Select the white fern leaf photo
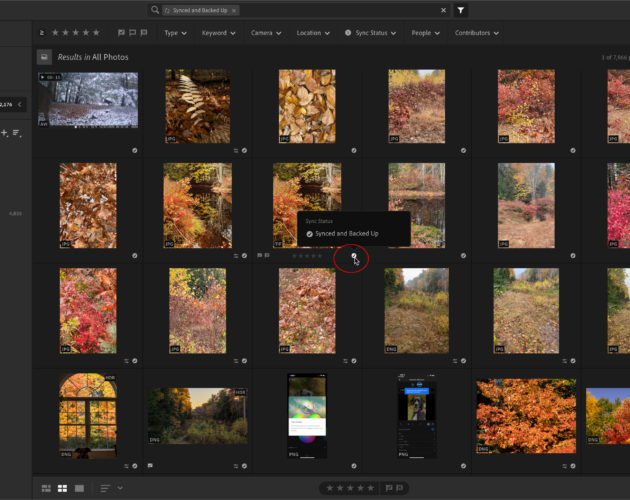Image resolution: width=630 pixels, height=500 pixels. coord(198,106)
